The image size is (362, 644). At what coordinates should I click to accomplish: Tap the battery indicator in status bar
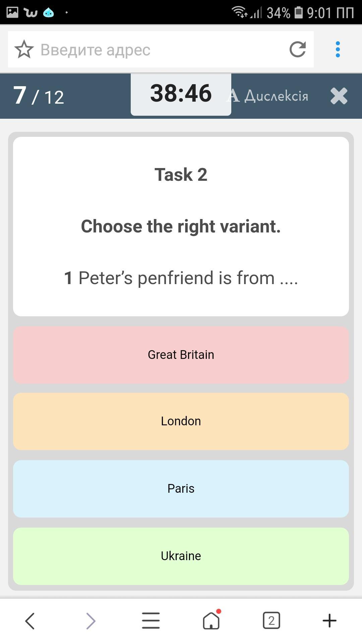click(298, 12)
